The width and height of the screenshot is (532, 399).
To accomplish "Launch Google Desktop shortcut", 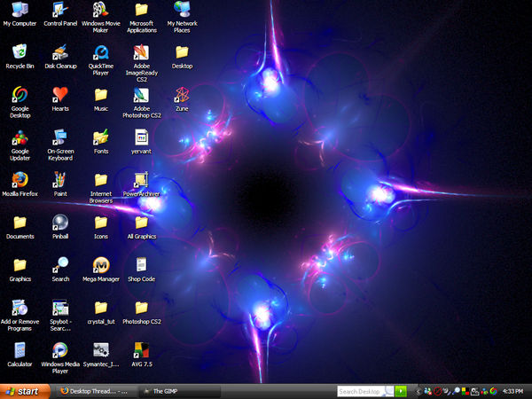I will click(20, 102).
